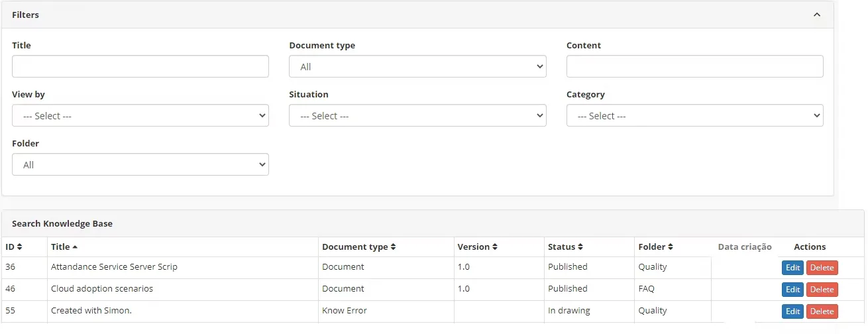
Task: Click the Data criação column header
Action: pos(745,247)
